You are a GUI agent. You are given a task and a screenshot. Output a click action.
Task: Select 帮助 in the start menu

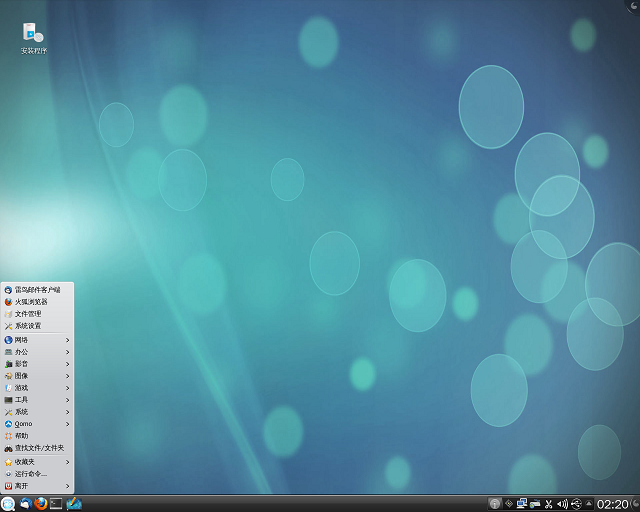[37, 436]
